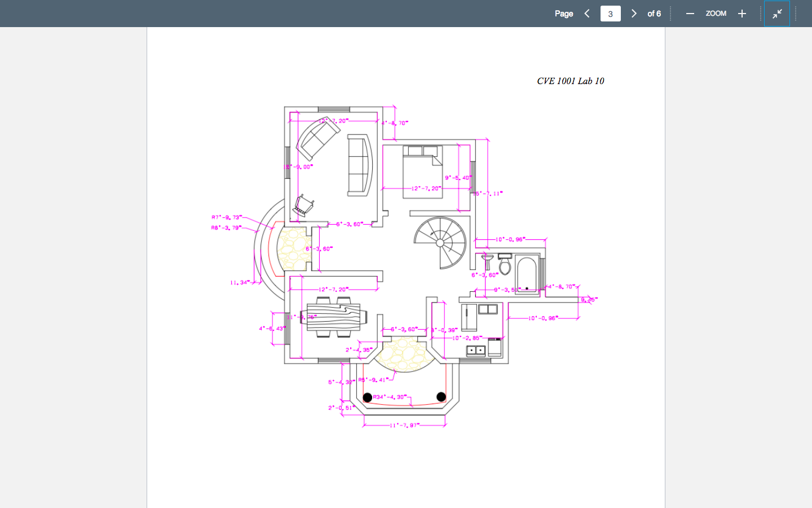The height and width of the screenshot is (508, 812).
Task: Click the page number input field
Action: (610, 14)
